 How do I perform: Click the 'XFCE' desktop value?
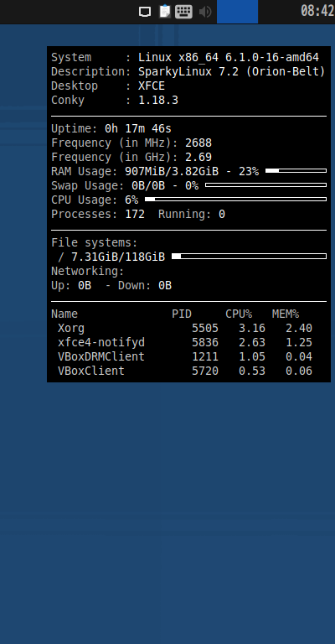pos(152,86)
